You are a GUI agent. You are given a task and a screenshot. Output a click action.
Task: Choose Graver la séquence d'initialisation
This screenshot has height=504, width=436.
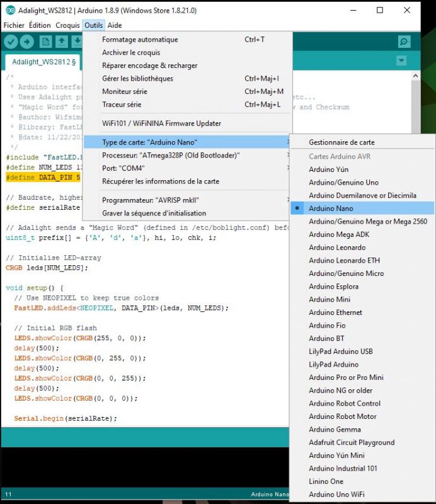(x=188, y=213)
